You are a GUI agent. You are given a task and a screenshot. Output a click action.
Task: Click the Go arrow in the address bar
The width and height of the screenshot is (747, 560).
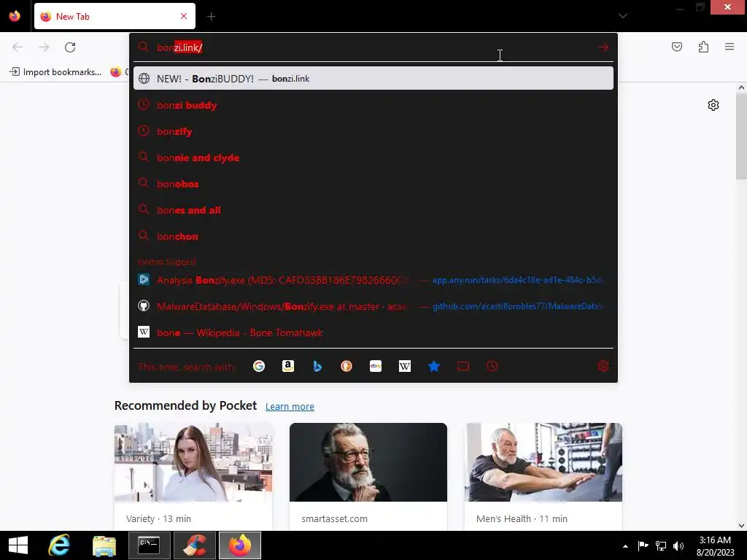click(x=603, y=47)
